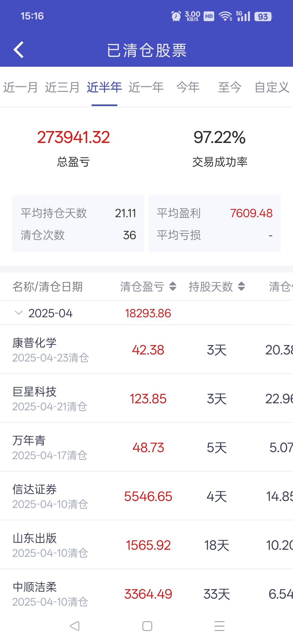
Task: Switch to 近一月 tab
Action: tap(20, 87)
